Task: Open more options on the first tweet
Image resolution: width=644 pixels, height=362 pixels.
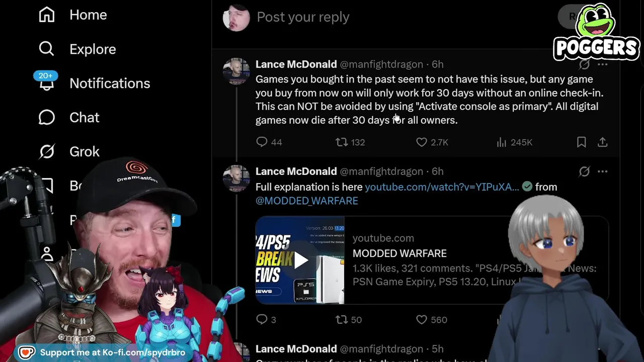Action: tap(602, 64)
